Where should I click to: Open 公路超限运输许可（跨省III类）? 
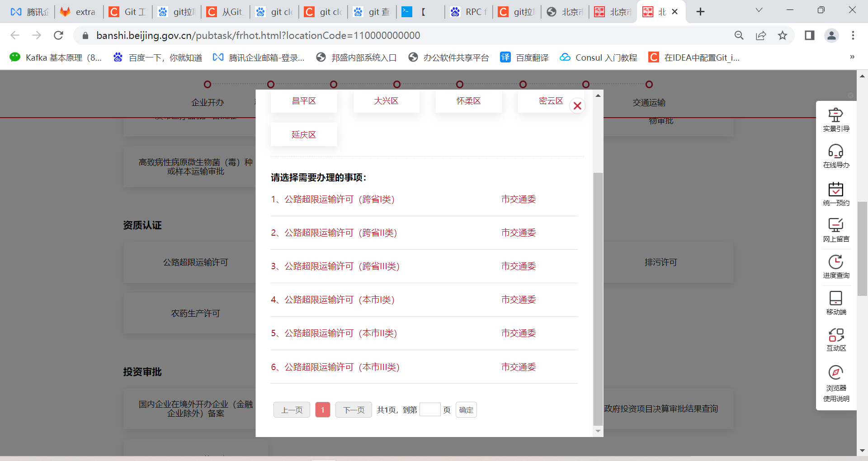pyautogui.click(x=335, y=266)
